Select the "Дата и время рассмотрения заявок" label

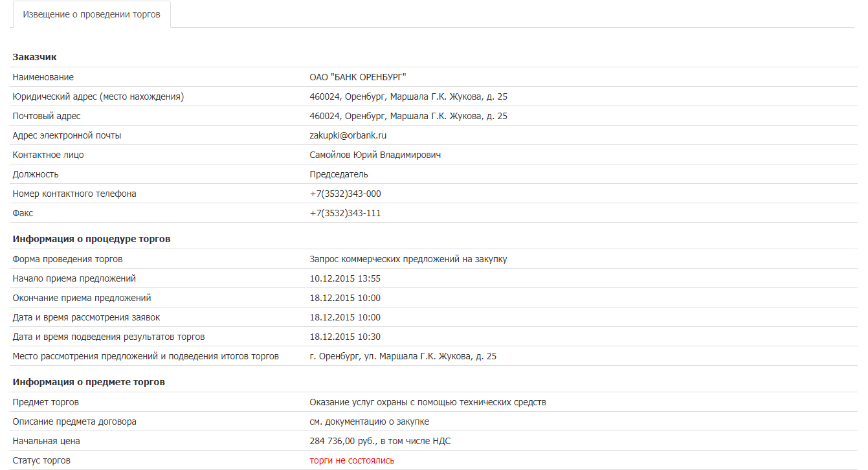pyautogui.click(x=86, y=317)
